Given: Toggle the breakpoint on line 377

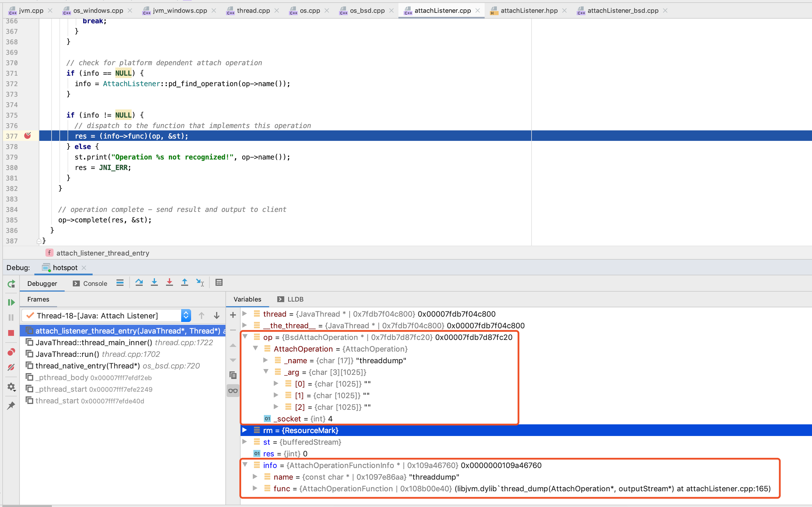Looking at the screenshot, I should [27, 135].
